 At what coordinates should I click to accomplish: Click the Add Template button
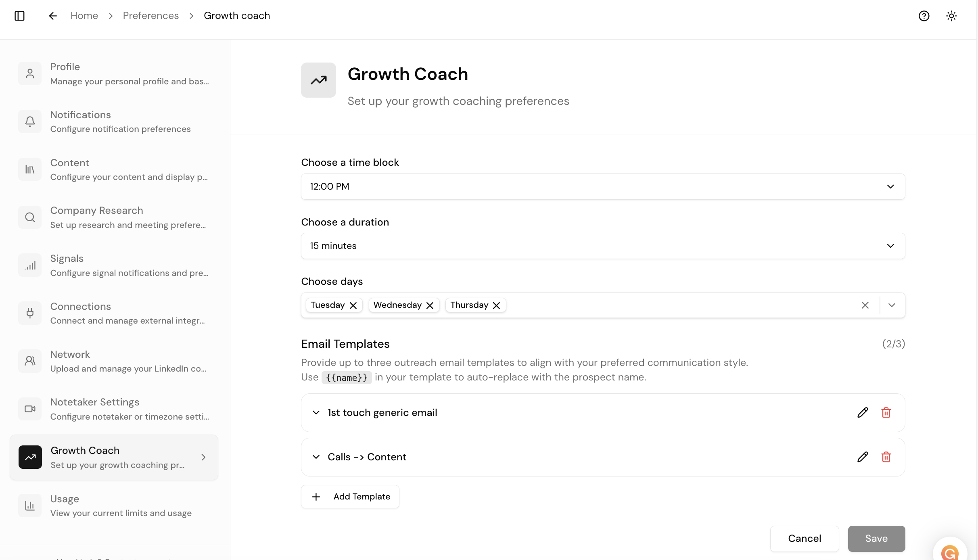350,497
